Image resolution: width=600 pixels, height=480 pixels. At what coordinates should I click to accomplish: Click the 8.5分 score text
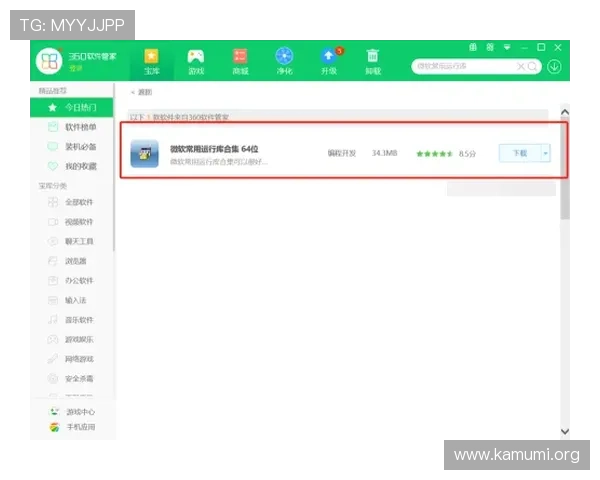pos(467,154)
